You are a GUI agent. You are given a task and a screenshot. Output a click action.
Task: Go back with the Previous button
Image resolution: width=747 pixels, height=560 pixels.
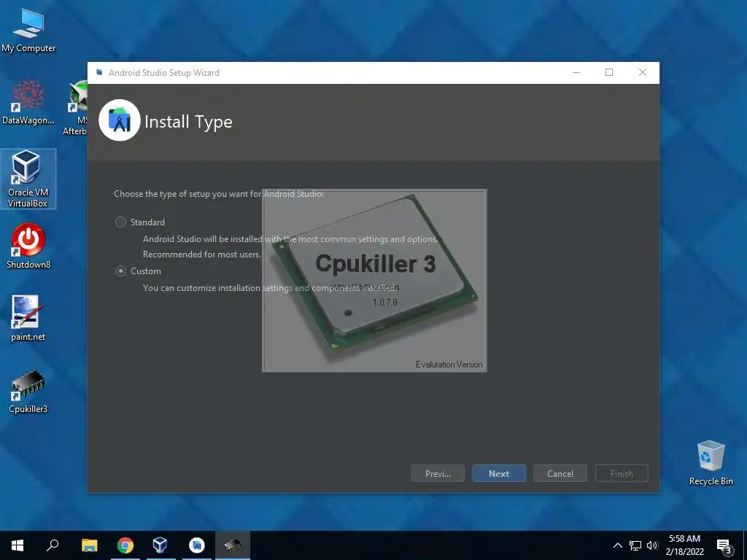tap(438, 473)
